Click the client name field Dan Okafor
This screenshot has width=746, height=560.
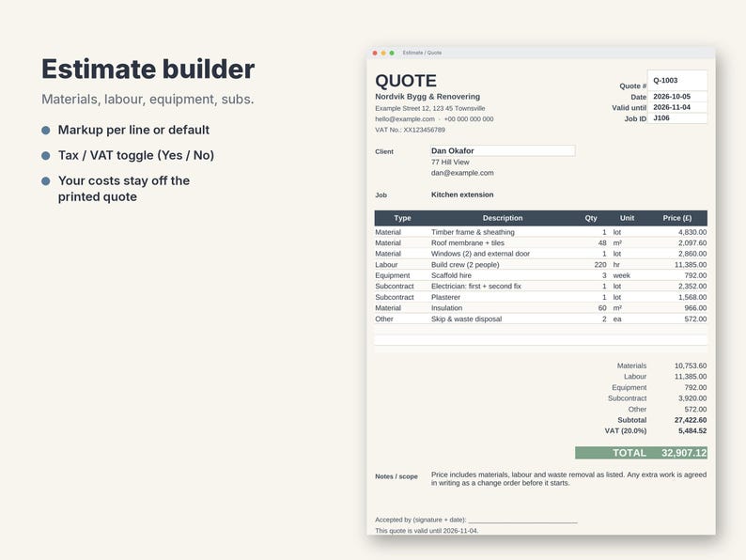[503, 151]
